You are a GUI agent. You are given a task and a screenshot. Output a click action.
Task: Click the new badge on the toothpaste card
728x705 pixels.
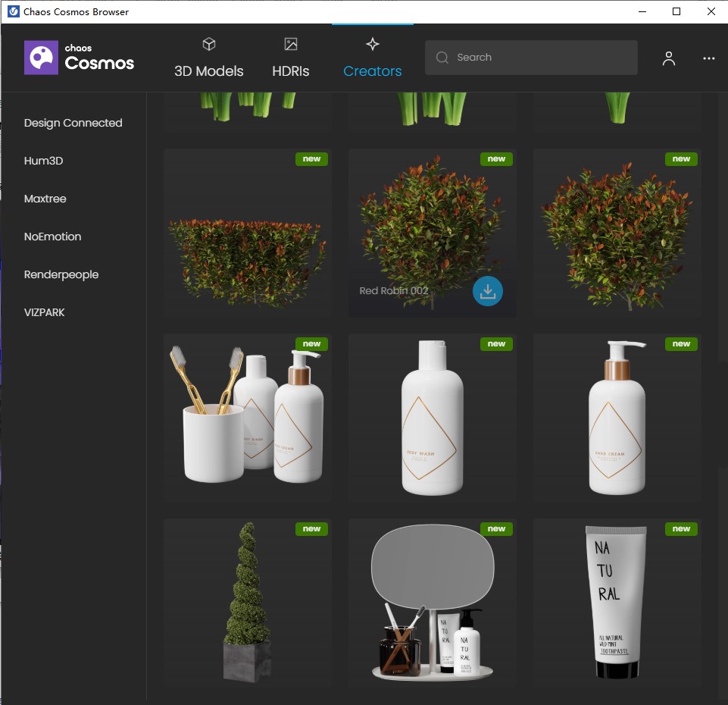coord(681,529)
